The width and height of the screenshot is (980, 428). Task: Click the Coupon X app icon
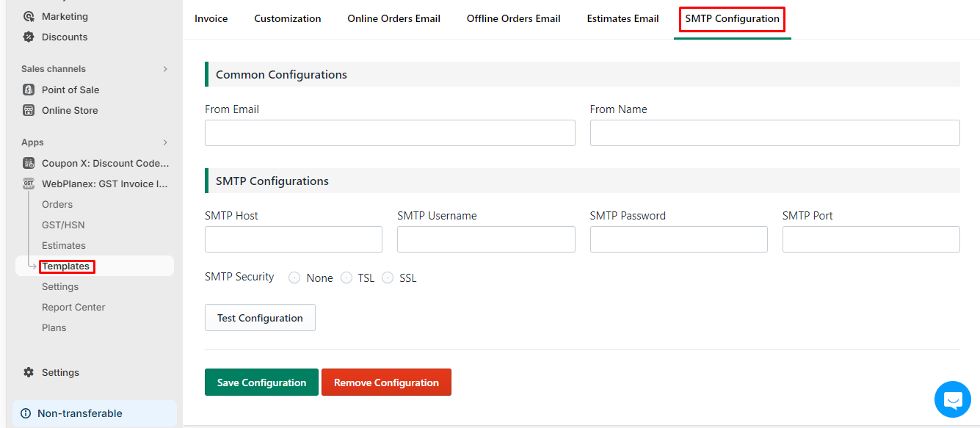pos(29,163)
